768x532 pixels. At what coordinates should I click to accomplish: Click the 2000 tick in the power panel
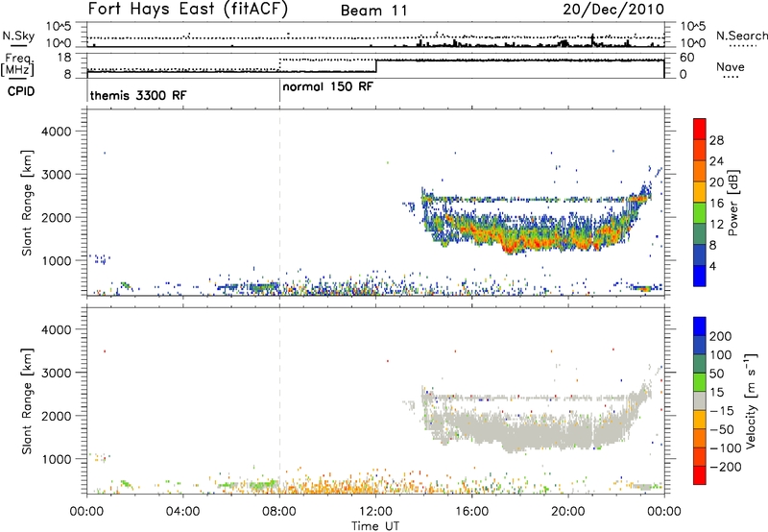[x=57, y=217]
